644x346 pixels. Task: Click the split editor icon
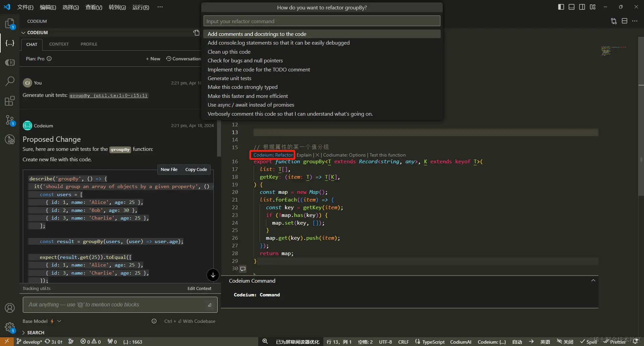[625, 21]
